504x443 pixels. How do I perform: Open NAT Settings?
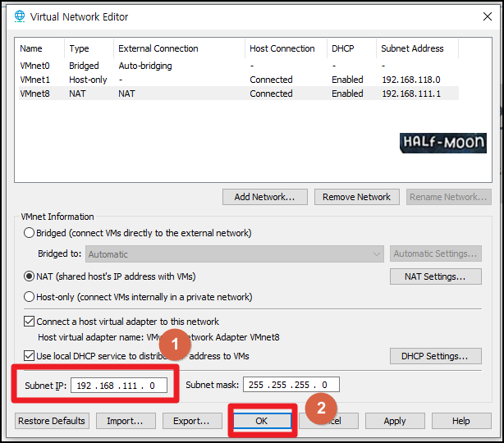pyautogui.click(x=436, y=276)
